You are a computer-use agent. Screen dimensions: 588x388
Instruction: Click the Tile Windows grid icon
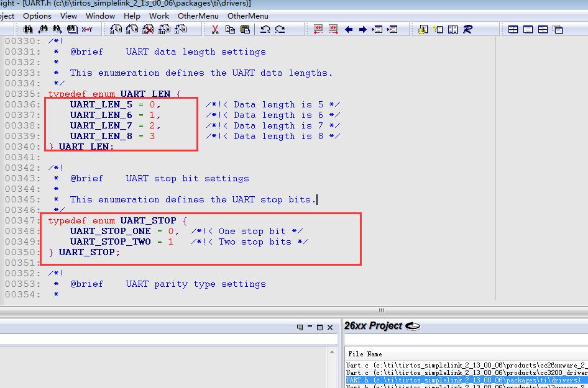coord(513,29)
